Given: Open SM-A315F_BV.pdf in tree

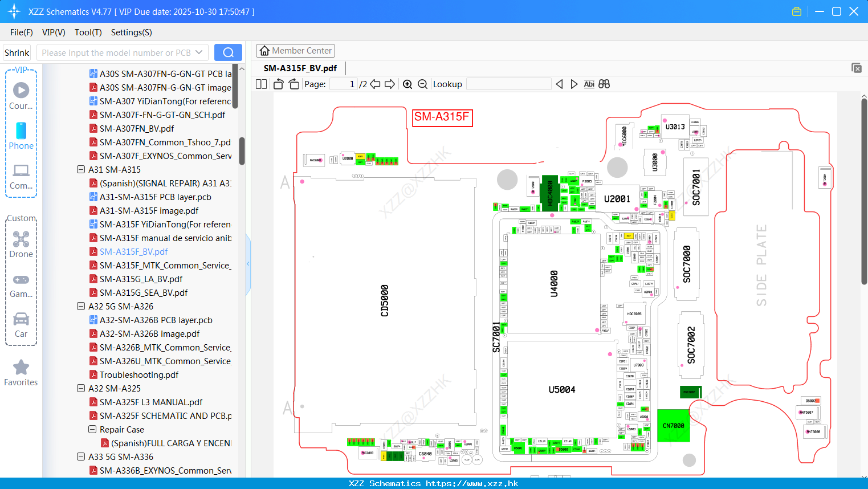Looking at the screenshot, I should (x=133, y=252).
